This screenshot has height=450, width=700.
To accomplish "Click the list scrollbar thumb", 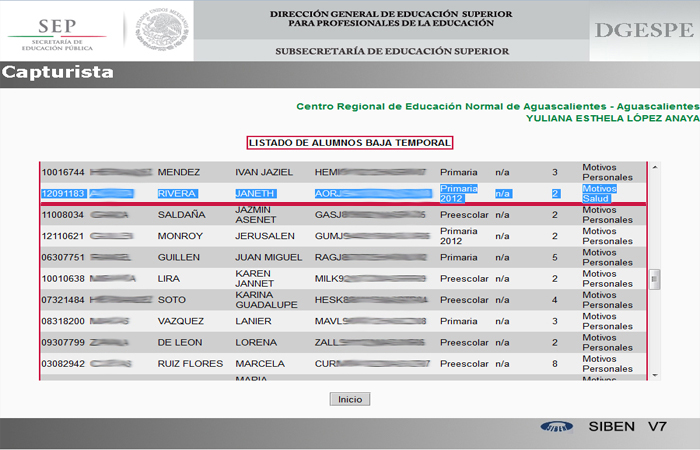I will pos(654,279).
